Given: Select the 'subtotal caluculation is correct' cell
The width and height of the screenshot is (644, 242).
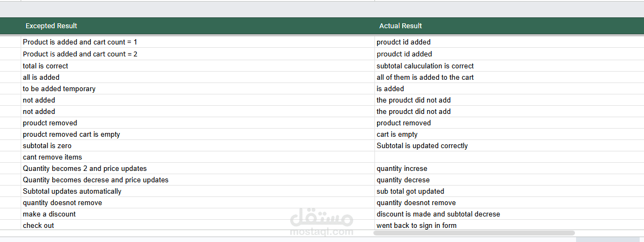Looking at the screenshot, I should coord(425,66).
